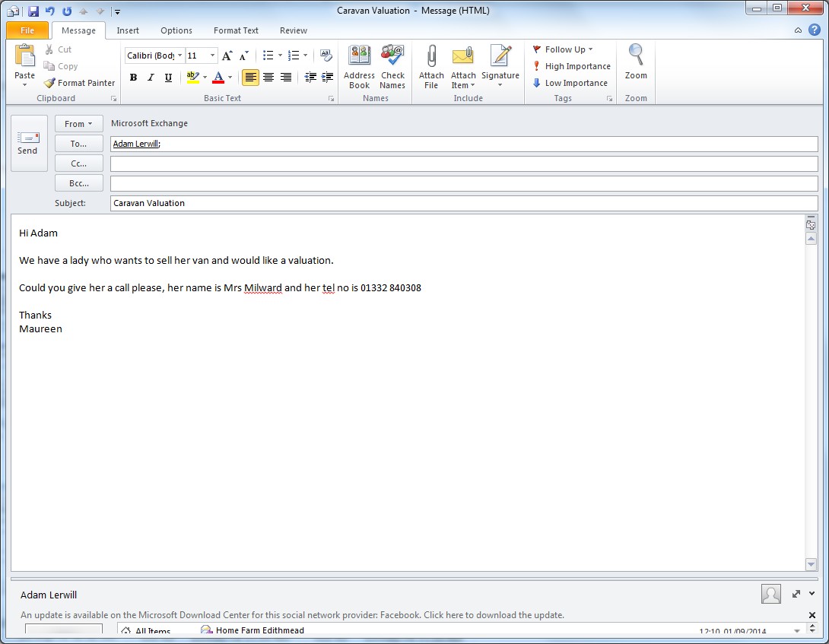Toggle Bold formatting
This screenshot has width=829, height=644.
(134, 78)
